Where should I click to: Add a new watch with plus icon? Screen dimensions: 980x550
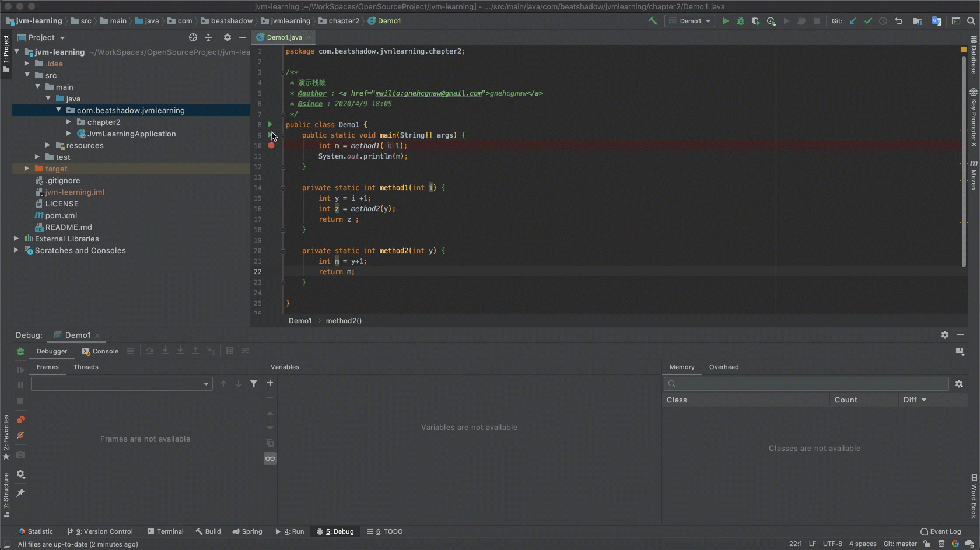[270, 383]
